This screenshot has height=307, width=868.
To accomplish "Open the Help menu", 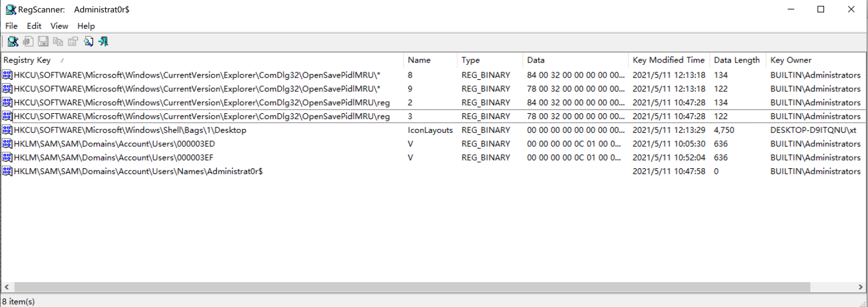I will tap(86, 26).
